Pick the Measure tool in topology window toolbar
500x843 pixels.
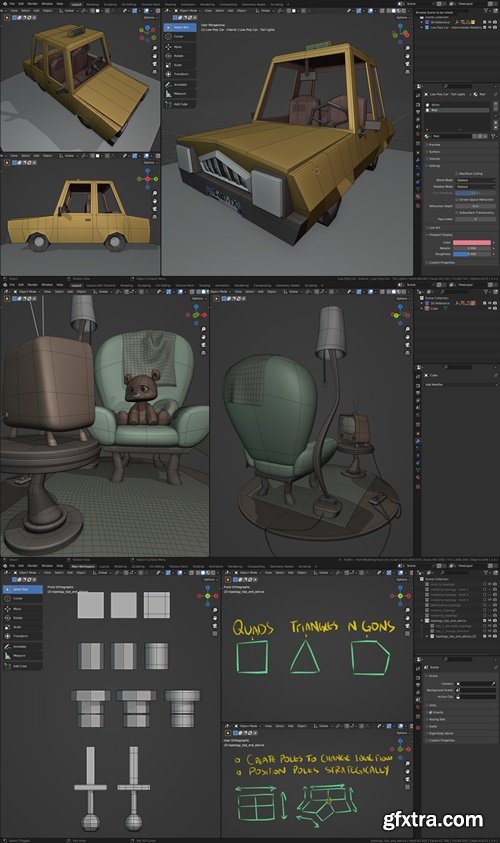tap(23, 655)
